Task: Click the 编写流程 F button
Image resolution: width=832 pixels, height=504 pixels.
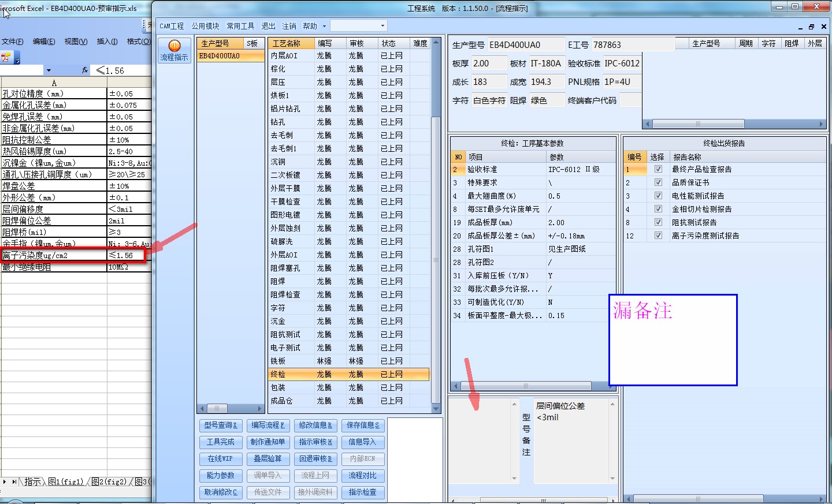Action: point(268,425)
